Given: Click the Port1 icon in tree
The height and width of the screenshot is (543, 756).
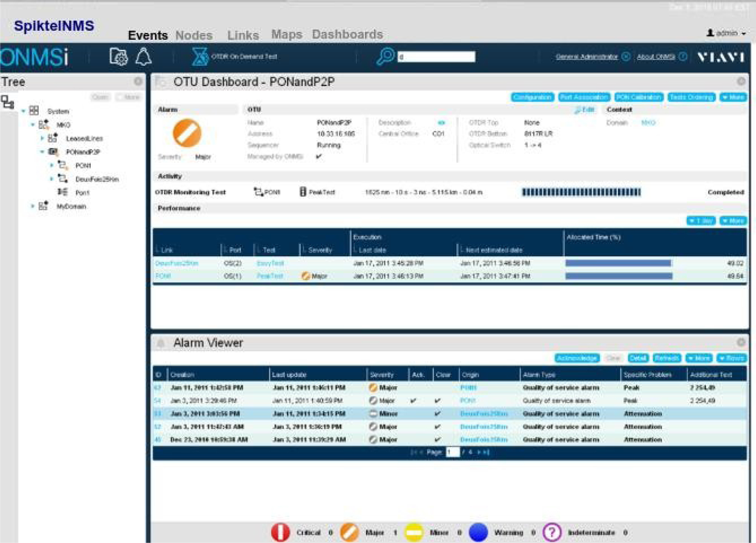Looking at the screenshot, I should point(62,192).
